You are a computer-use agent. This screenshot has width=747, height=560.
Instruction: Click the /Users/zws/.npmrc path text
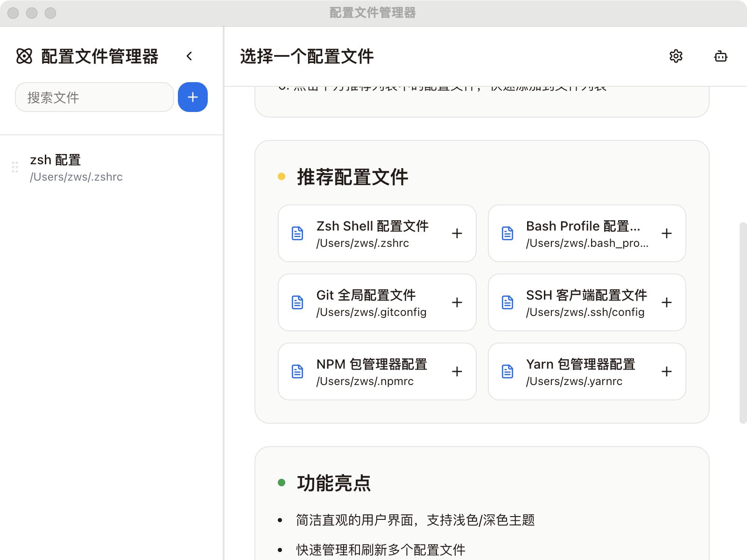365,381
